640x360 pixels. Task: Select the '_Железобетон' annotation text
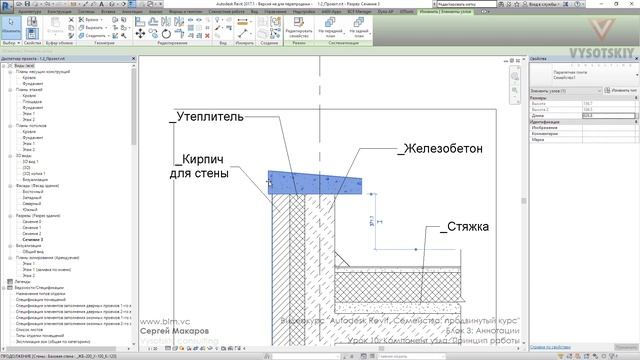pyautogui.click(x=440, y=149)
